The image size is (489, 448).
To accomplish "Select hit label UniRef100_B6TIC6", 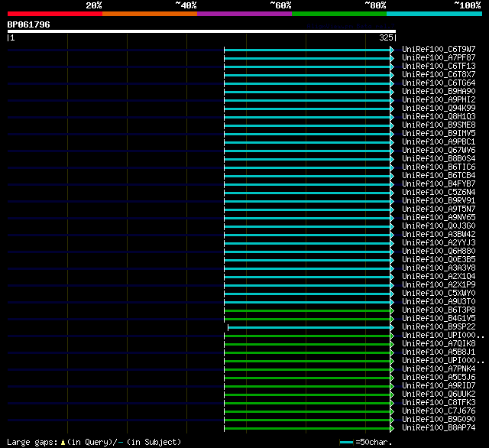I will (x=439, y=167).
